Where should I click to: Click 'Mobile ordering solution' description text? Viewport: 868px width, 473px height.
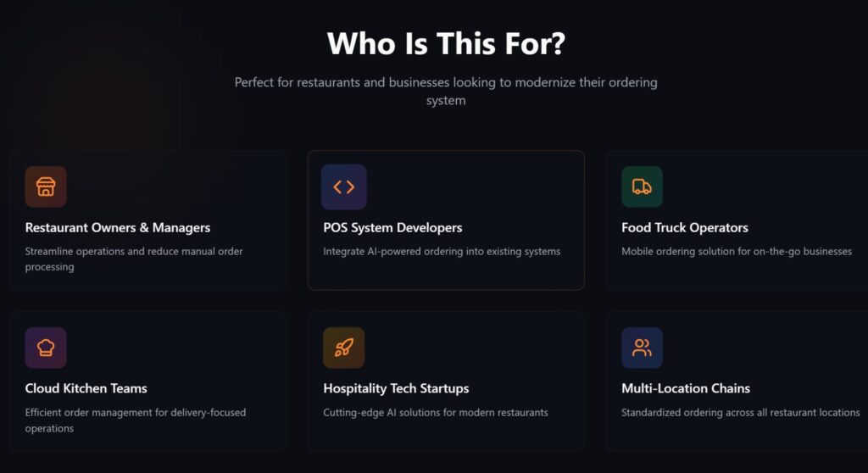(737, 252)
